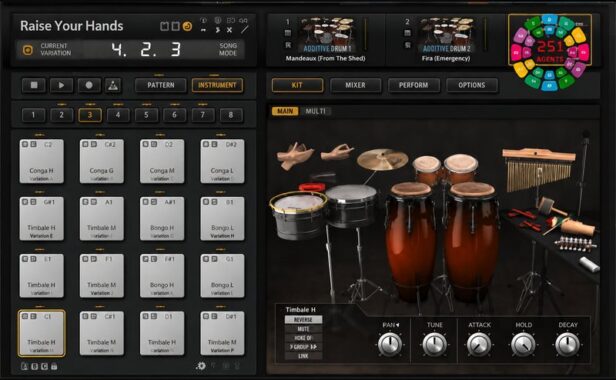Screen dimensions: 616x380
Task: Trigger the Timbale M pad C#1
Action: pos(102,333)
